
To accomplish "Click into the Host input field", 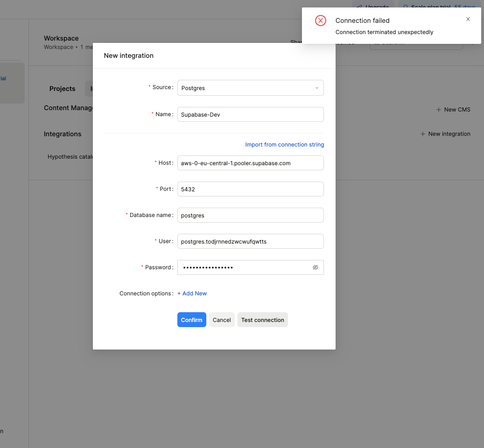I will (x=250, y=163).
